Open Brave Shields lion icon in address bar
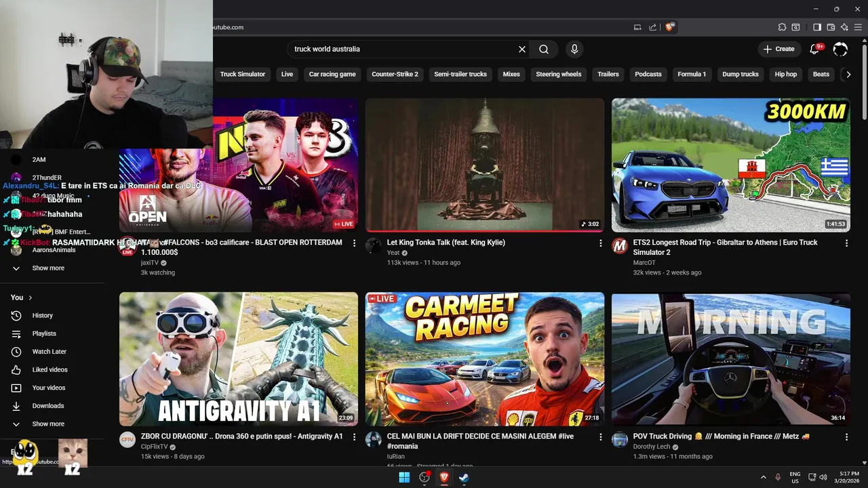The width and height of the screenshot is (868, 488). (x=670, y=27)
